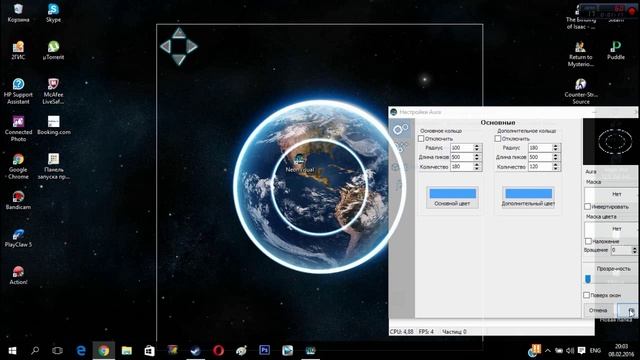
Task: Click the CPU: 4,88 status bar text
Action: click(402, 332)
